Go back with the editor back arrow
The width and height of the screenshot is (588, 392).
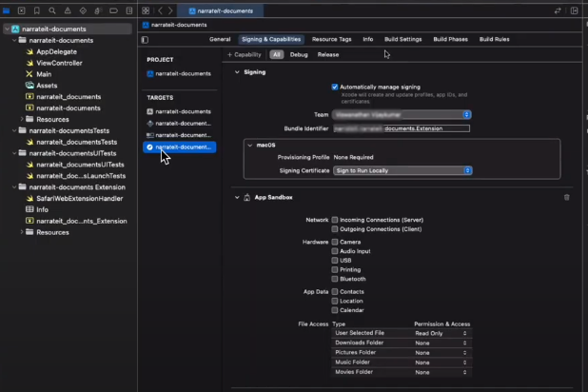[x=159, y=10]
